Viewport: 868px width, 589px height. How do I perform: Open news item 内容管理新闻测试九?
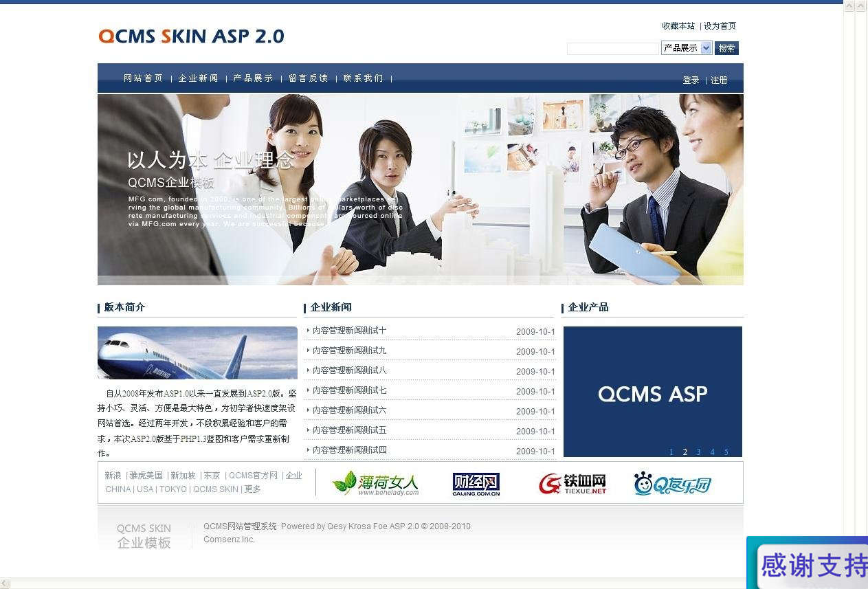[349, 351]
